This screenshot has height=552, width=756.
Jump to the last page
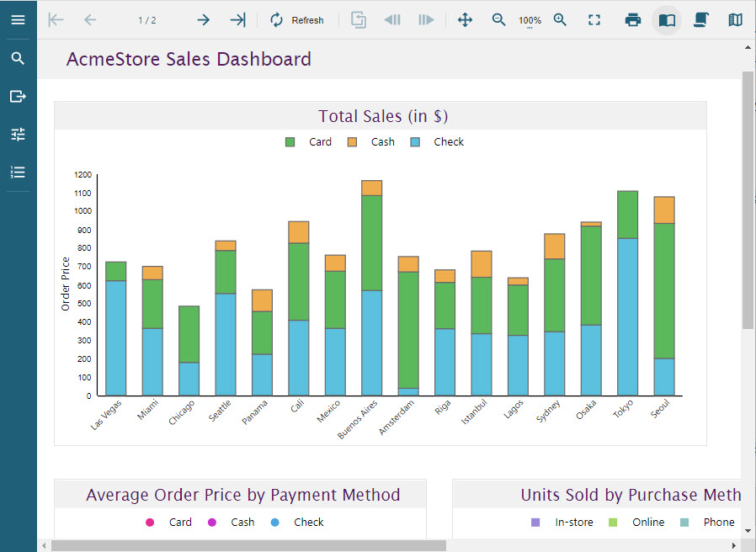pyautogui.click(x=237, y=20)
